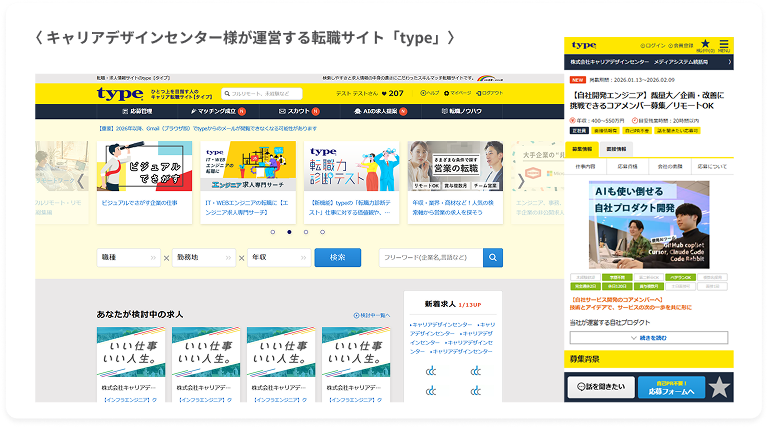This screenshot has height=428, width=768.
Task: Click the ベテランOK green tag
Action: point(681,277)
